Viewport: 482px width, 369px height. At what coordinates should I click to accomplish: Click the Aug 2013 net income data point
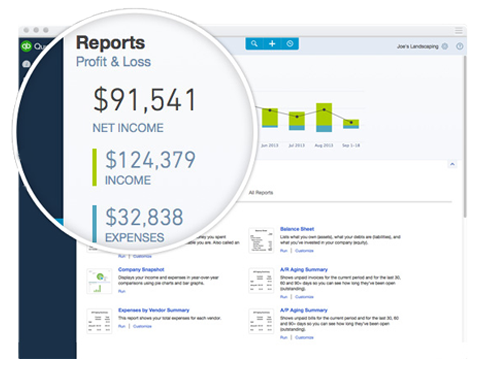pos(324,110)
